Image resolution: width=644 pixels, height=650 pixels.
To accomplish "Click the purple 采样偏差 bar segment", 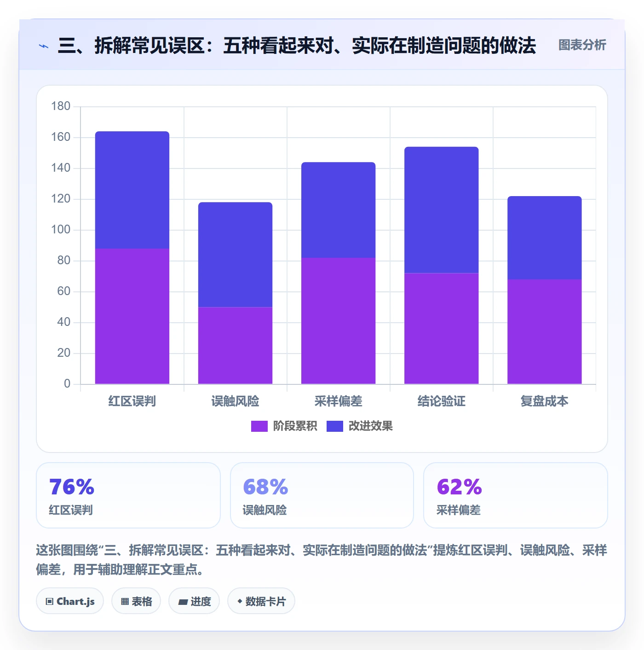I will [338, 321].
